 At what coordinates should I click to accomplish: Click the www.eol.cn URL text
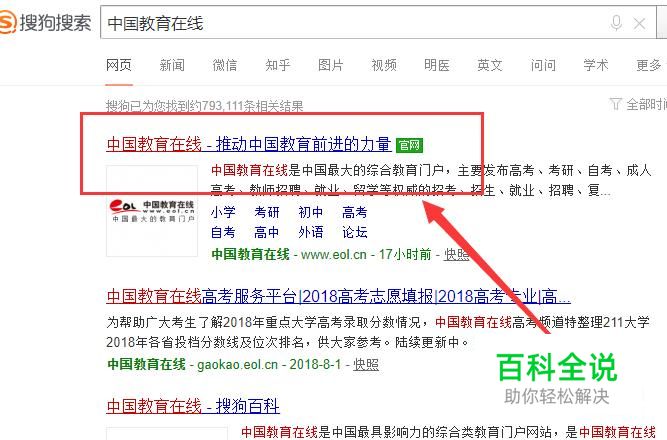(334, 254)
